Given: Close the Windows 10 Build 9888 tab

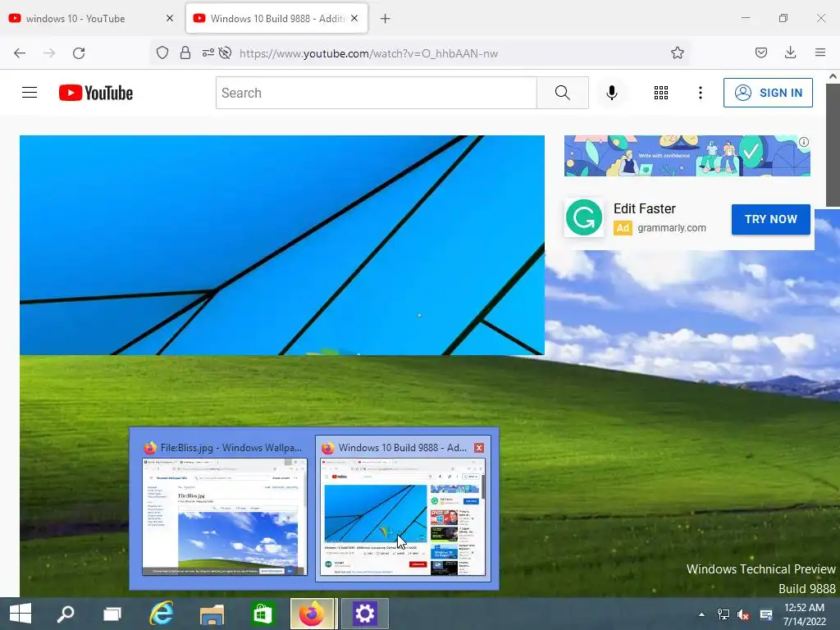Looking at the screenshot, I should tap(354, 18).
